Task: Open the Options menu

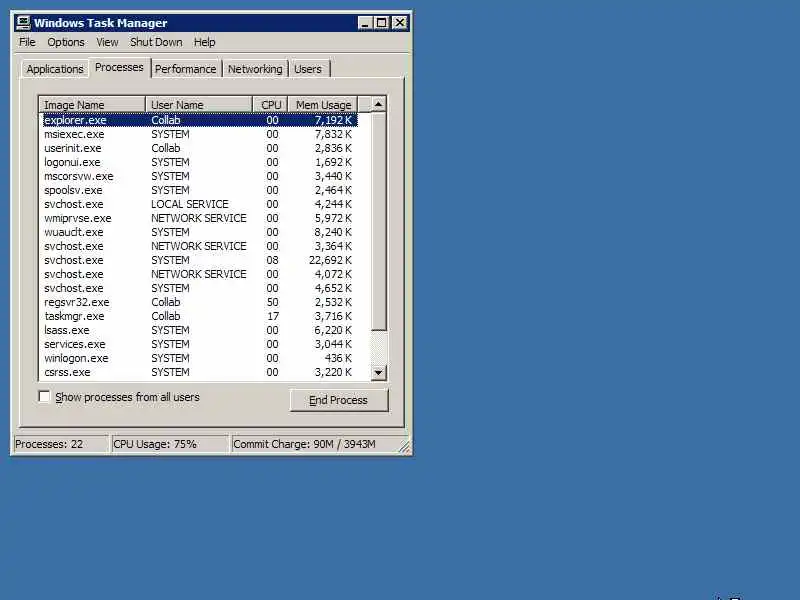Action: tap(66, 42)
